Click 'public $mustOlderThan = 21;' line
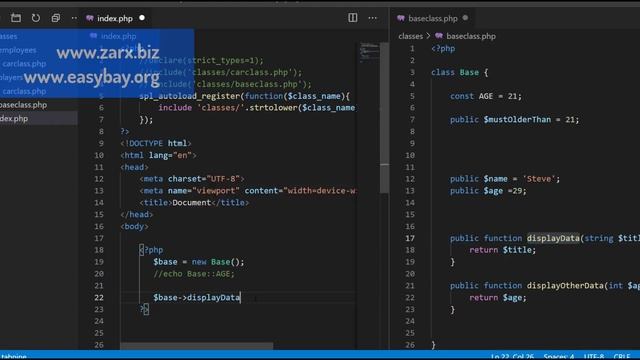 (x=514, y=120)
